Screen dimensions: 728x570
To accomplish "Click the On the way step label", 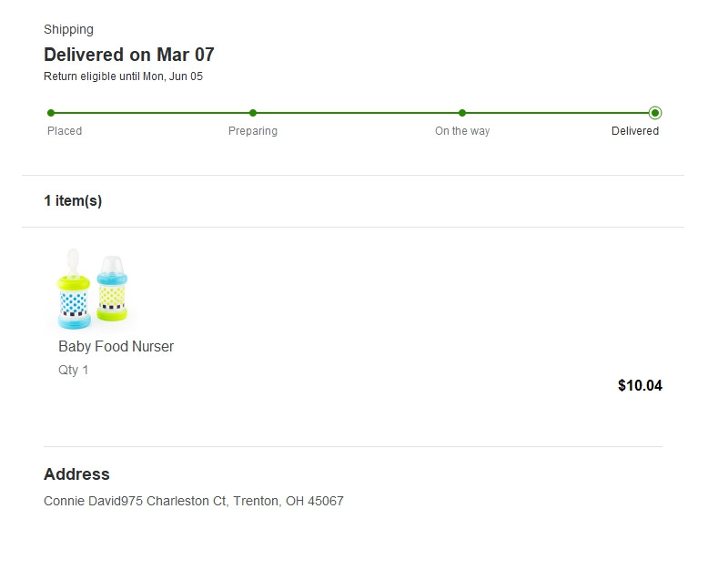I will 462,131.
